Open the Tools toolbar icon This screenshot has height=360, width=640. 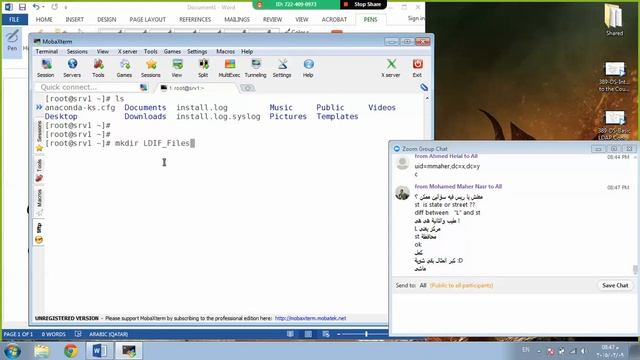click(98, 68)
